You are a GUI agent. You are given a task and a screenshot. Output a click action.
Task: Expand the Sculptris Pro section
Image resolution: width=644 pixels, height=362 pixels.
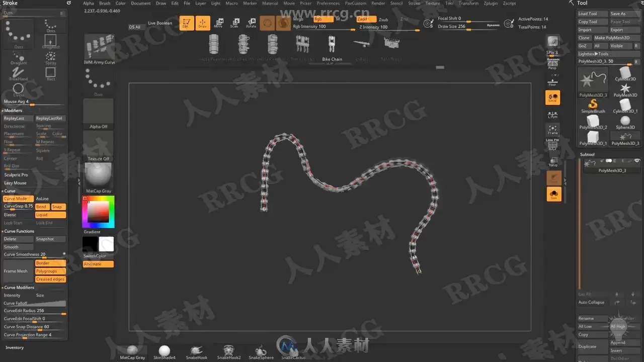[x=16, y=175]
